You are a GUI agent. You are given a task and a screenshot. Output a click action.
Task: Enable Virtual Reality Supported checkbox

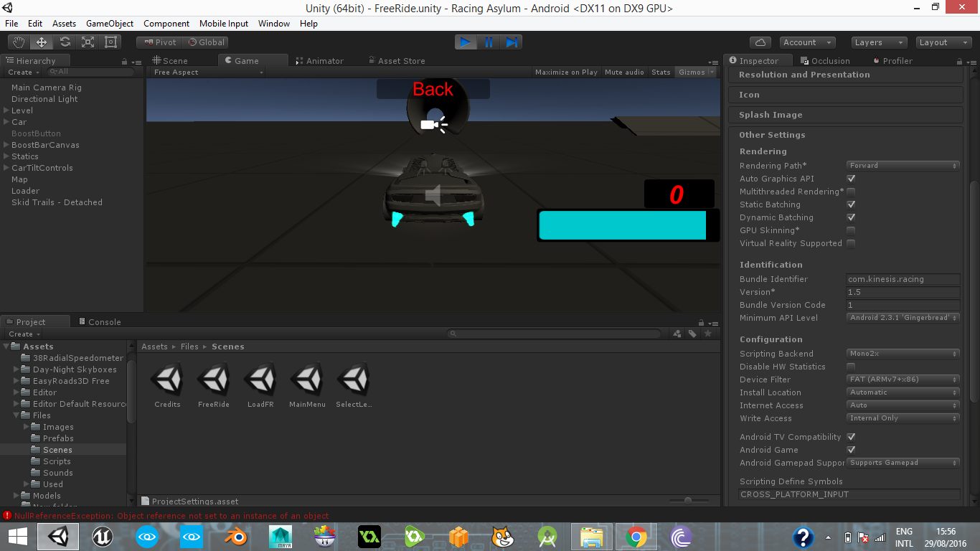tap(851, 243)
